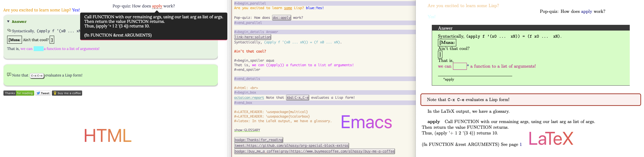Click the 'badge:Thanks|for_reading' link in Emacs

pyautogui.click(x=259, y=140)
